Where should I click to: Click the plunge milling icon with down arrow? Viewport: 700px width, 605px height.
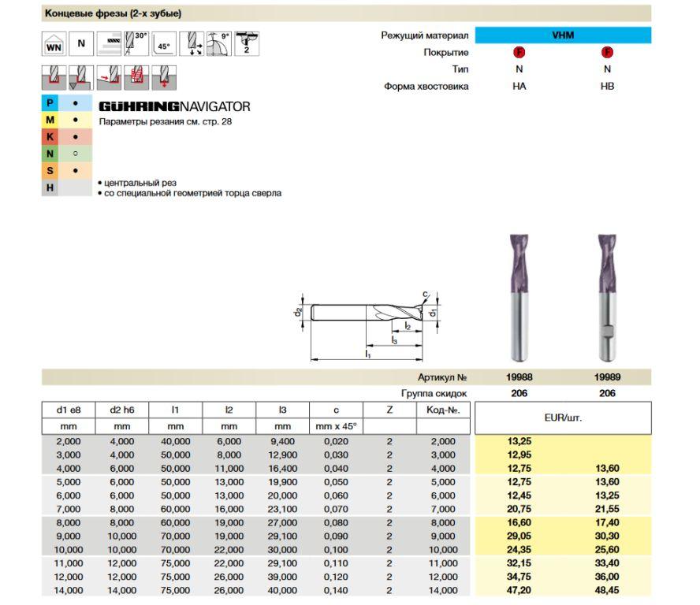pos(164,77)
